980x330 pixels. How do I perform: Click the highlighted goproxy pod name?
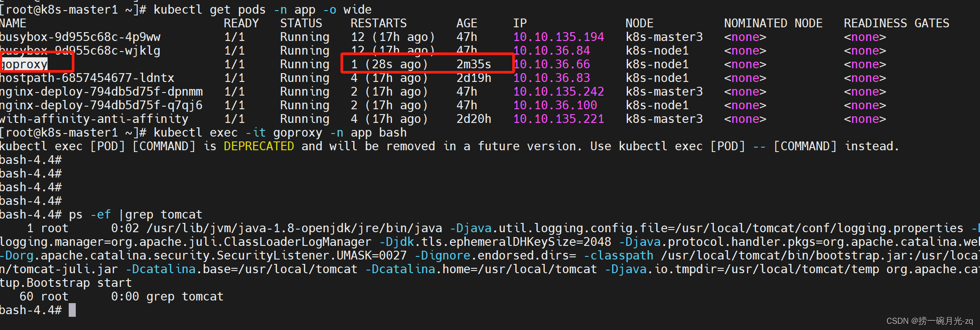(24, 64)
